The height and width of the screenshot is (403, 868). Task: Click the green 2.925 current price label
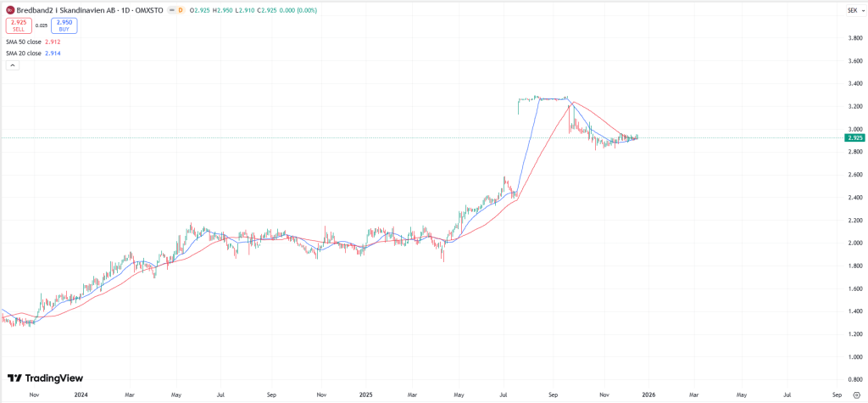pos(854,137)
